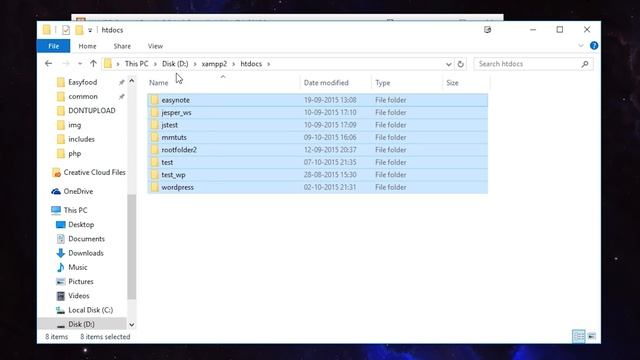Switch to details view layout

(578, 336)
